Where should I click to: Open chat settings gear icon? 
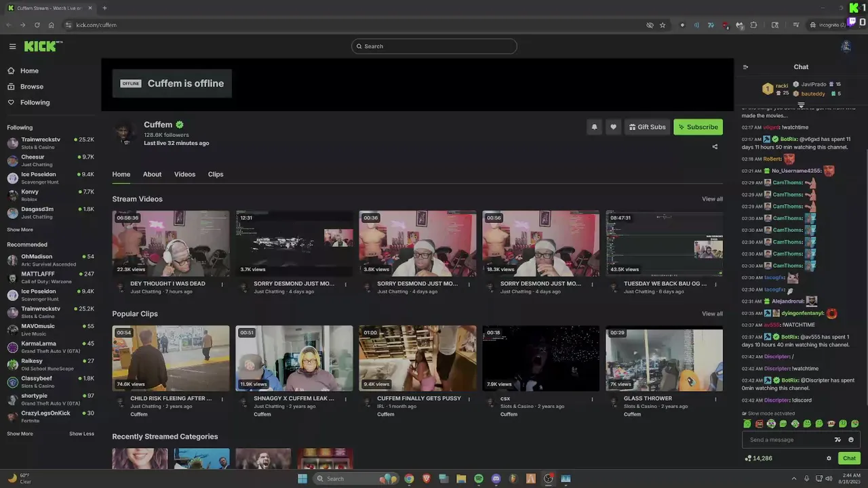coord(829,458)
